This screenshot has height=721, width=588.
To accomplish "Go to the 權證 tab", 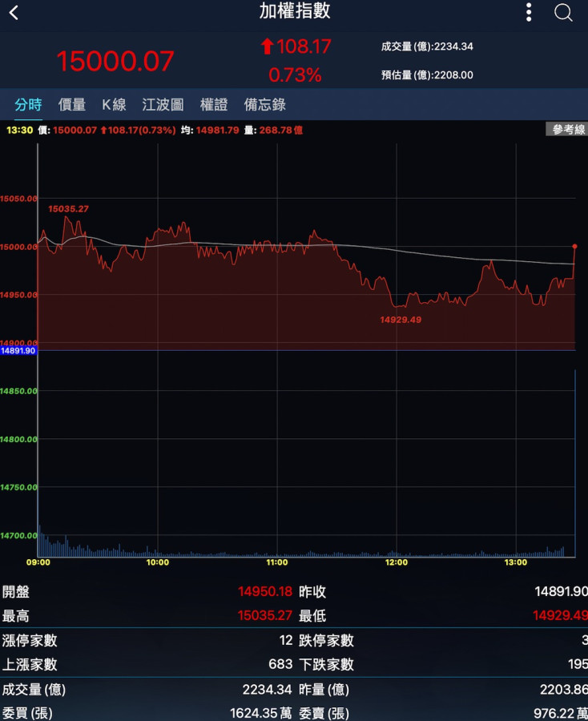I will [214, 104].
